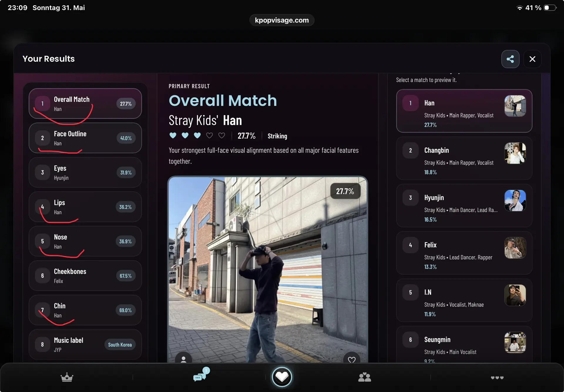Click the 18.8% Changbin percentage
The width and height of the screenshot is (564, 392).
(430, 172)
